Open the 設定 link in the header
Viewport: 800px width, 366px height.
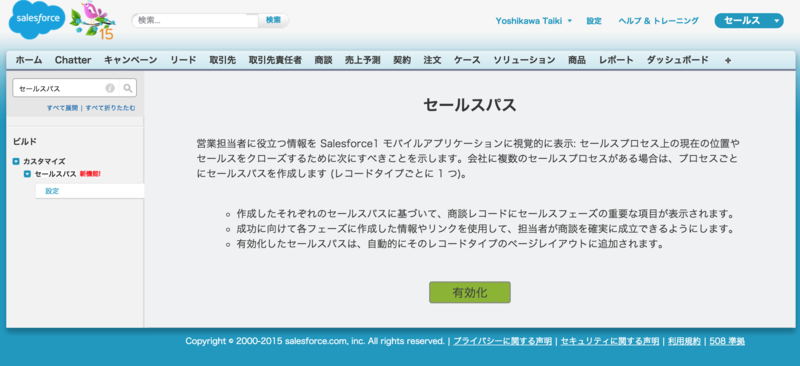pos(594,21)
